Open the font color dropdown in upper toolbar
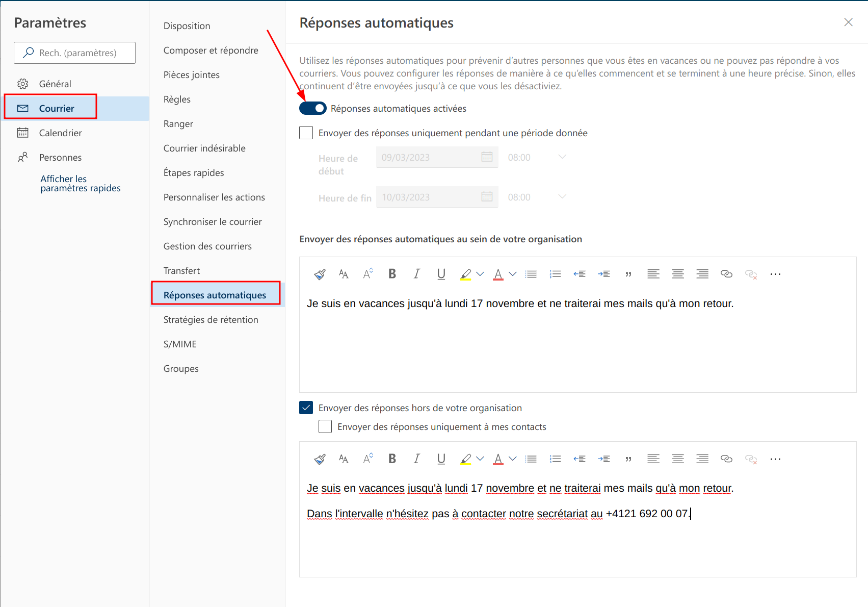The height and width of the screenshot is (607, 868). [x=513, y=274]
